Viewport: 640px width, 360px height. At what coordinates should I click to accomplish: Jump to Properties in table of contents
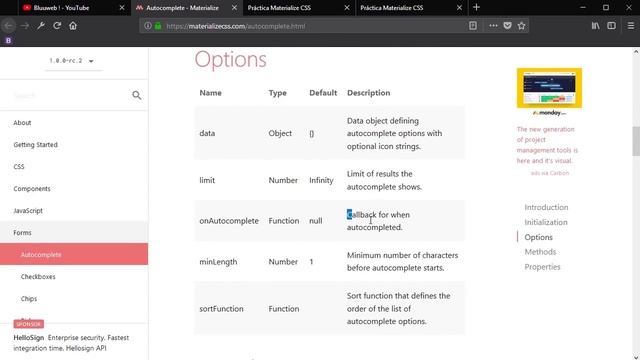coord(542,267)
